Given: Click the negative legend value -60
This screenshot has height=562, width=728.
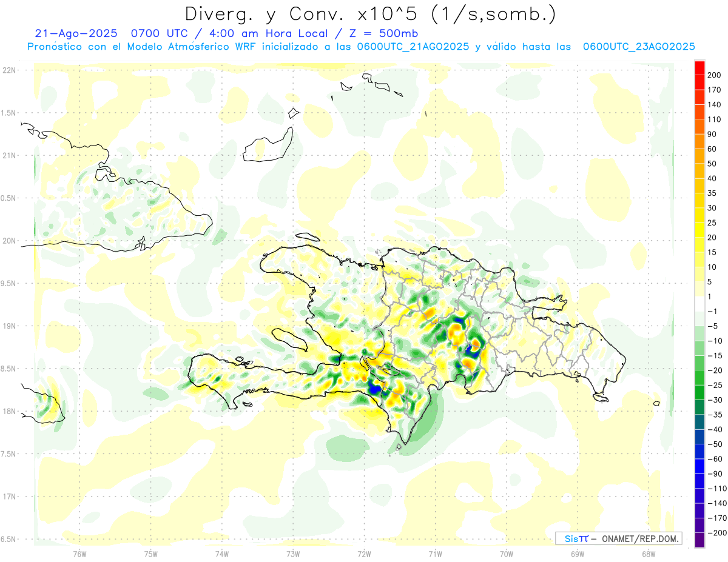Looking at the screenshot, I should (x=714, y=459).
